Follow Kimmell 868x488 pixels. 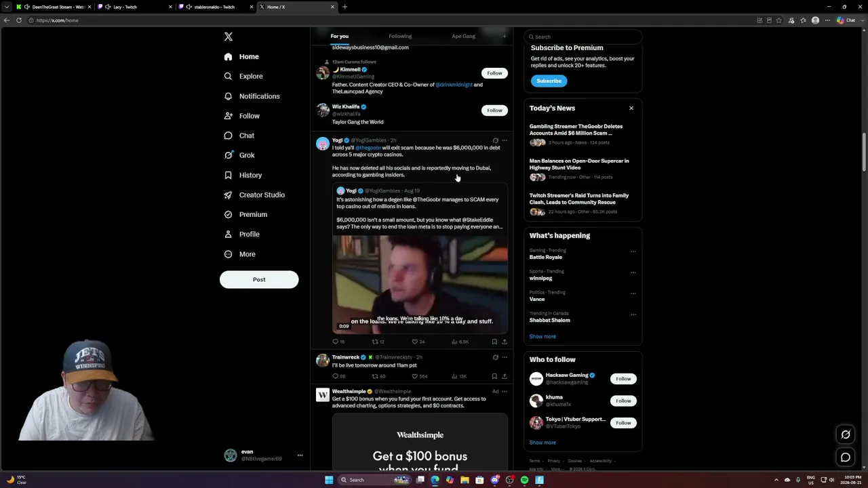494,73
